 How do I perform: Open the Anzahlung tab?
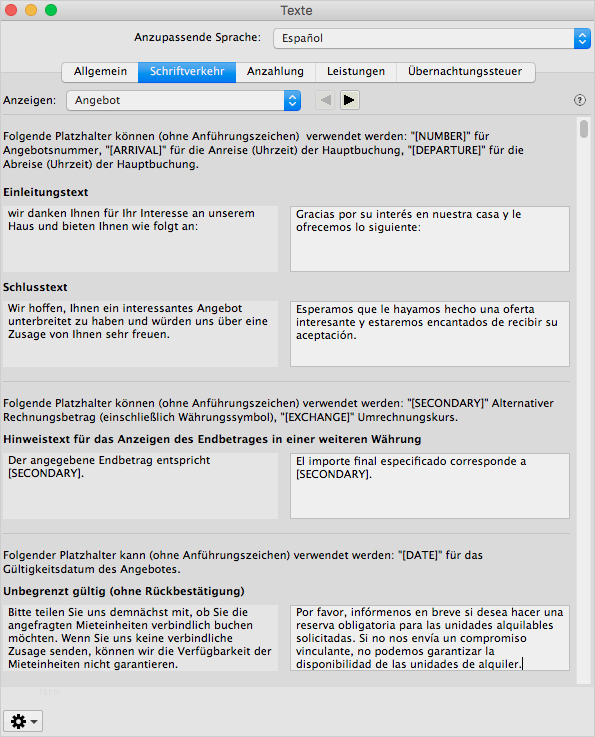(x=275, y=71)
